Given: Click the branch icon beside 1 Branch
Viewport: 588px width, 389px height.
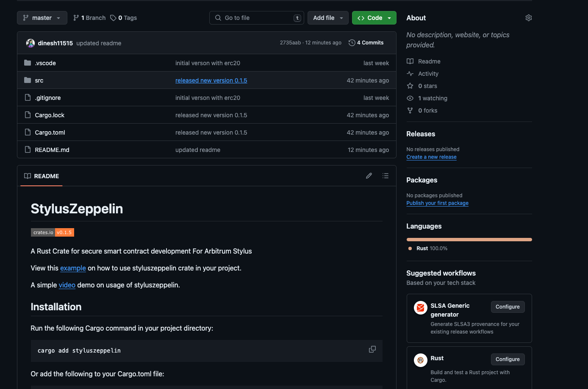Looking at the screenshot, I should click(x=76, y=18).
